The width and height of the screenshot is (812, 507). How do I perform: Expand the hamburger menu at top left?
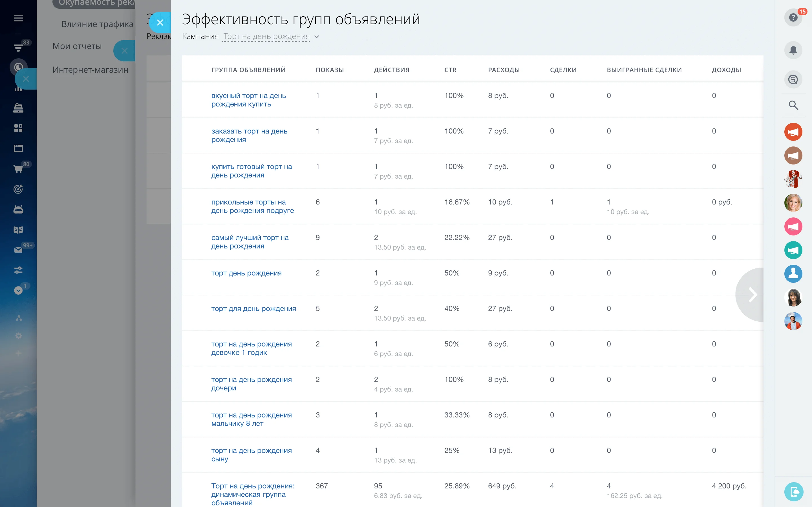[x=18, y=18]
